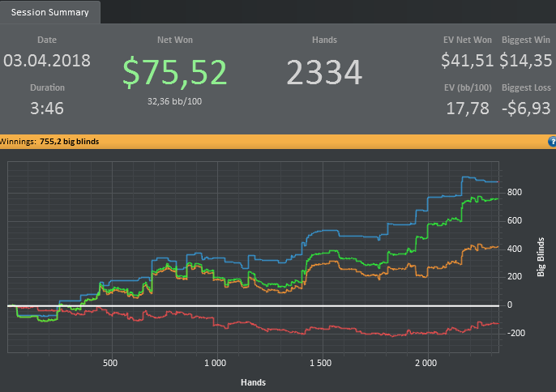
Task: Click the EV Net Won heading label
Action: click(x=468, y=40)
